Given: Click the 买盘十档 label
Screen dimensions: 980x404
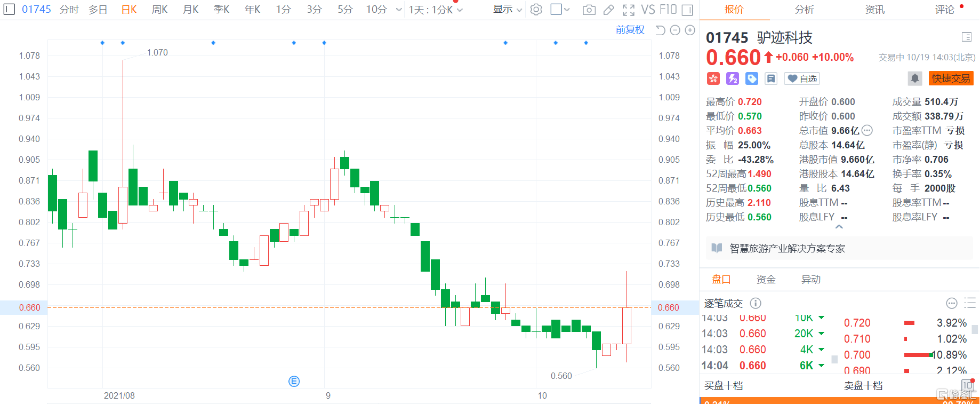Looking at the screenshot, I should click(723, 385).
